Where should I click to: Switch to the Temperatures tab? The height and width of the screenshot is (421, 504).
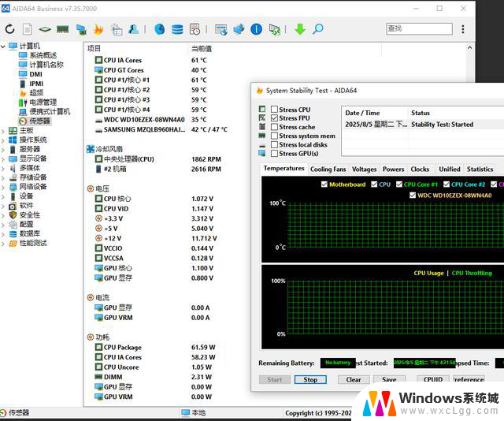point(283,169)
